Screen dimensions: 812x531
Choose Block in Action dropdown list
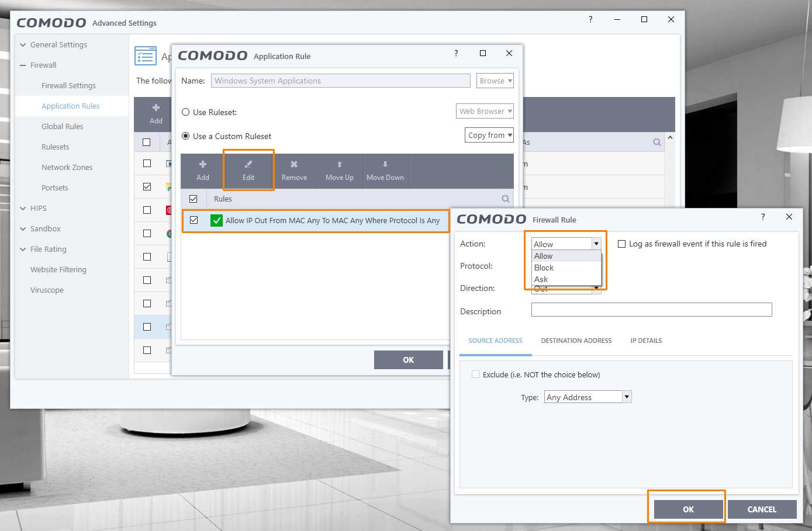pyautogui.click(x=544, y=268)
